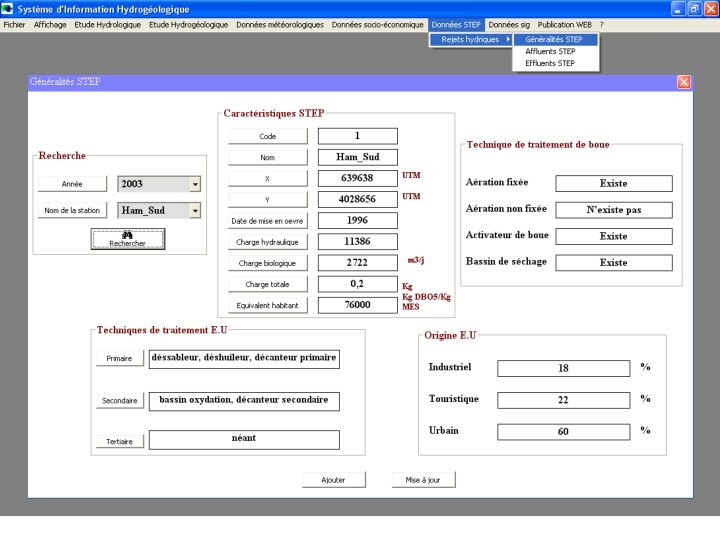Viewport: 720px width, 540px height.
Task: Click the Primaire treatment button
Action: [x=119, y=359]
